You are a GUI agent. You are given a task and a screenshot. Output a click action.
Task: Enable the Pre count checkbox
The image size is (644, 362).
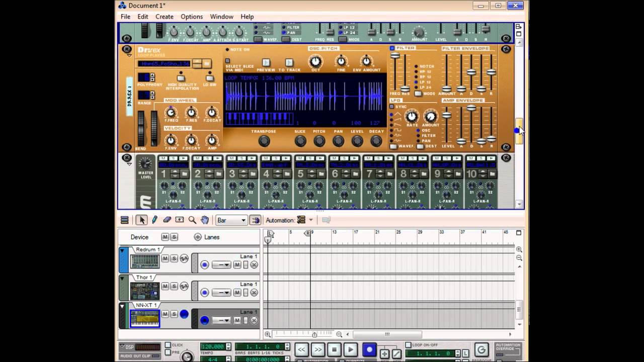[168, 352]
